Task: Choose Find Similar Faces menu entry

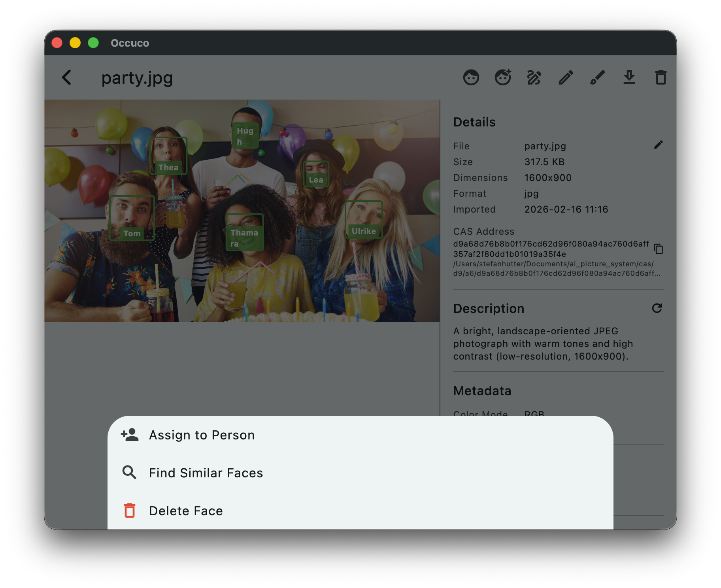Action: (360, 473)
